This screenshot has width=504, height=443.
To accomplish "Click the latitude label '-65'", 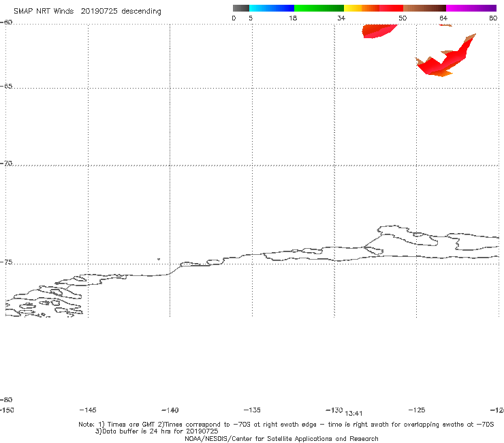I will (6, 87).
